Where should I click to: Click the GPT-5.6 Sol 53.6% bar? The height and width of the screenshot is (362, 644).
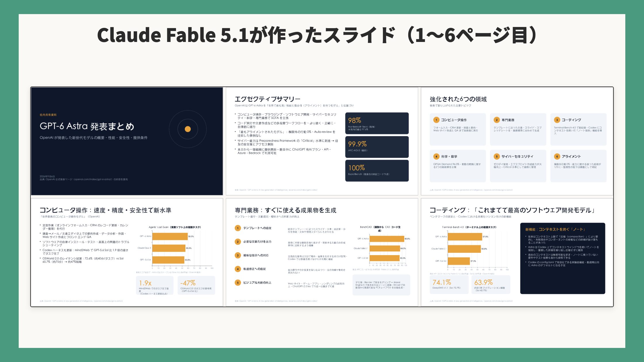tap(168, 260)
